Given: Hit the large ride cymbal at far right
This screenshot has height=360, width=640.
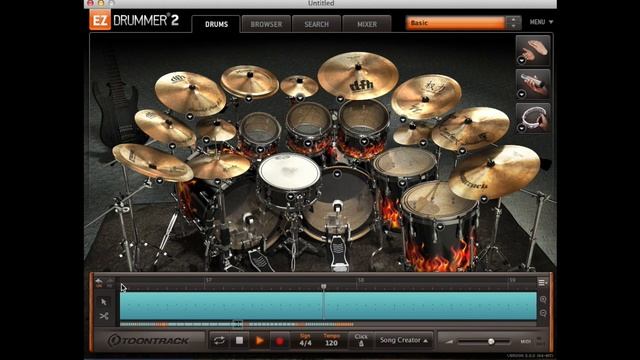Looking at the screenshot, I should [495, 171].
